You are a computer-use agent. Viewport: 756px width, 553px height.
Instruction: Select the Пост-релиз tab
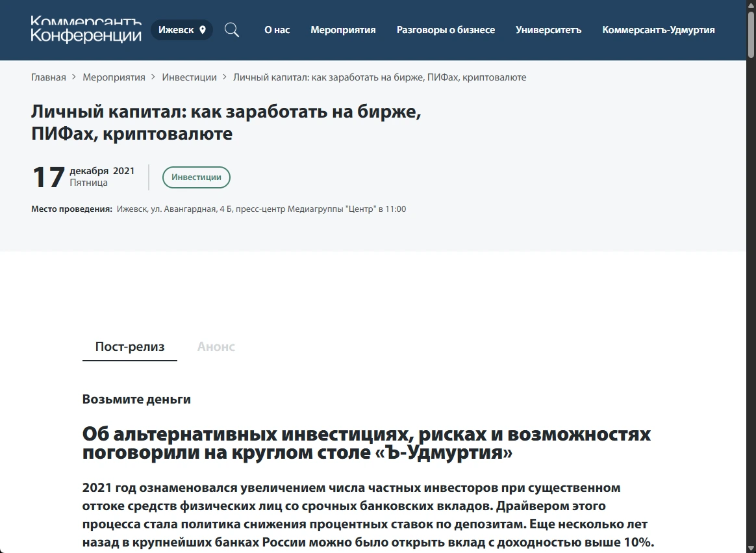pos(130,346)
